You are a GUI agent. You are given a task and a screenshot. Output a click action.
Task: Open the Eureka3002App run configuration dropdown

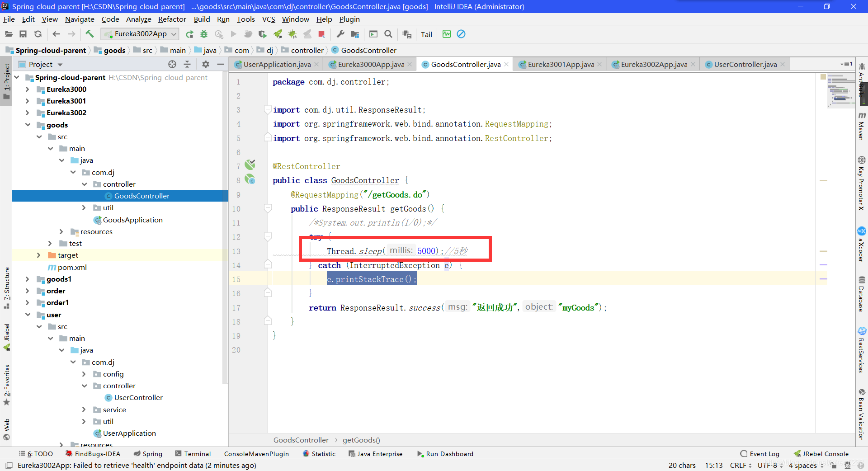(140, 34)
